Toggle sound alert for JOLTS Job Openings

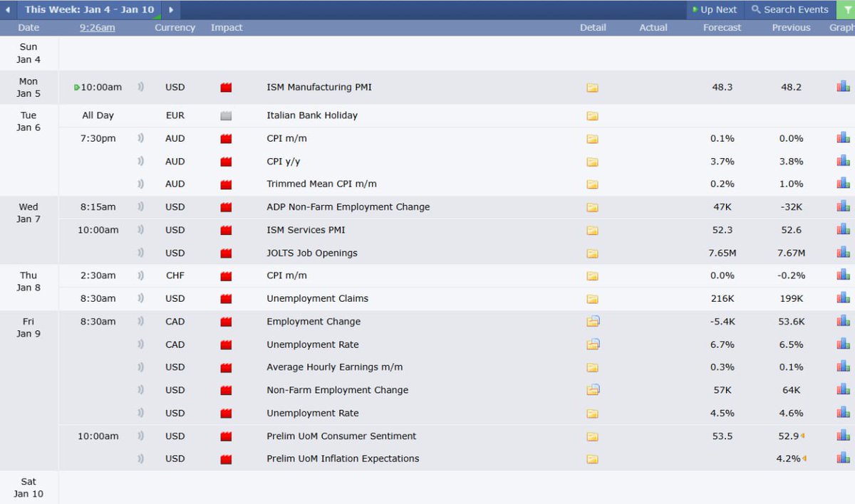point(140,253)
